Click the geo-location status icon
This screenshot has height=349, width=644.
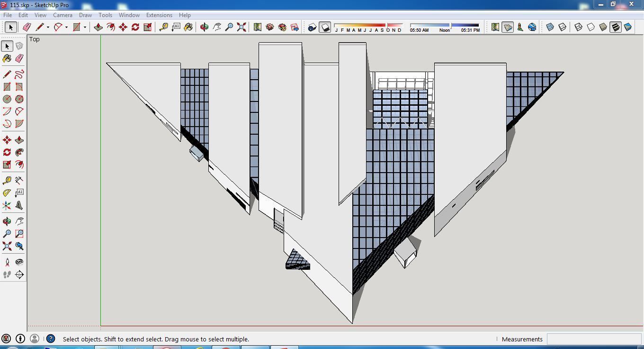point(6,339)
